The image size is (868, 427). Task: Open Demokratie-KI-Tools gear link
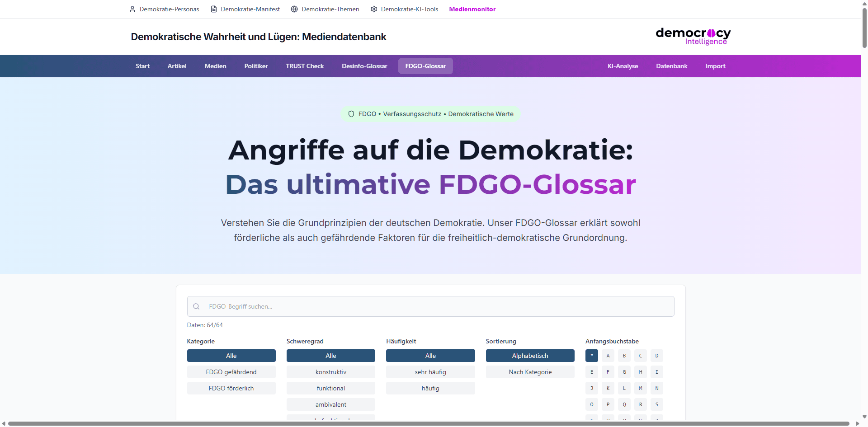[x=405, y=9]
